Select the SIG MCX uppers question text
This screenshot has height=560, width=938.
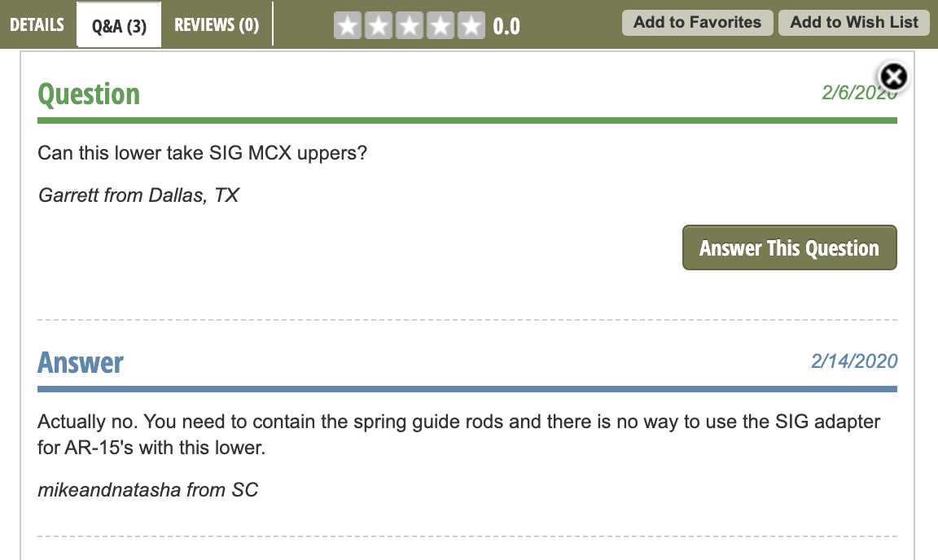[x=202, y=153]
